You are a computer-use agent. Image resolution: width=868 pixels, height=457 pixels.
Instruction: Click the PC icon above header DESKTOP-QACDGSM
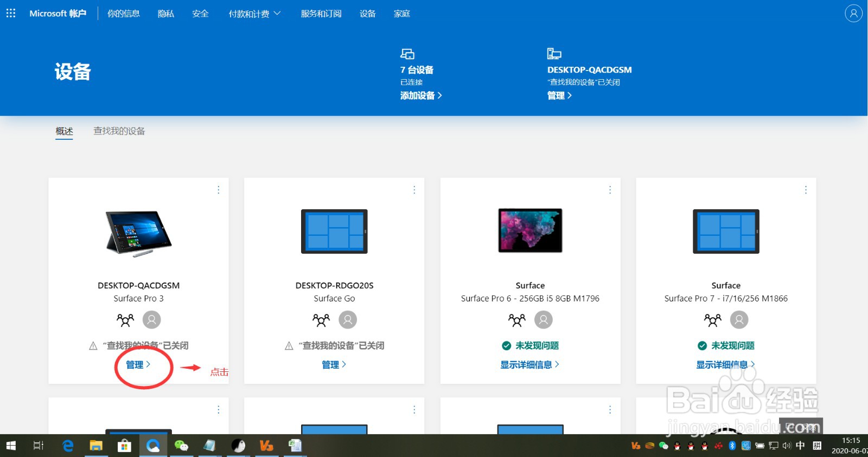[x=554, y=54]
